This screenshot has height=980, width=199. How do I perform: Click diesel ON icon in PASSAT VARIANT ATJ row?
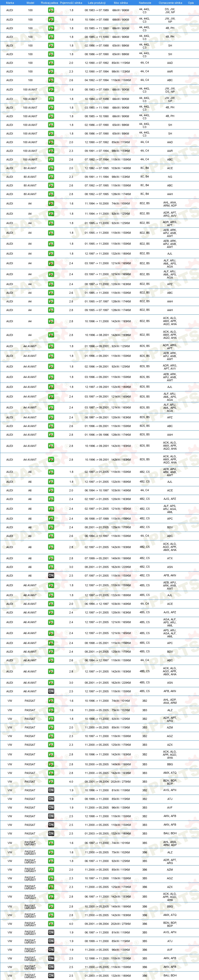[x=51, y=941]
